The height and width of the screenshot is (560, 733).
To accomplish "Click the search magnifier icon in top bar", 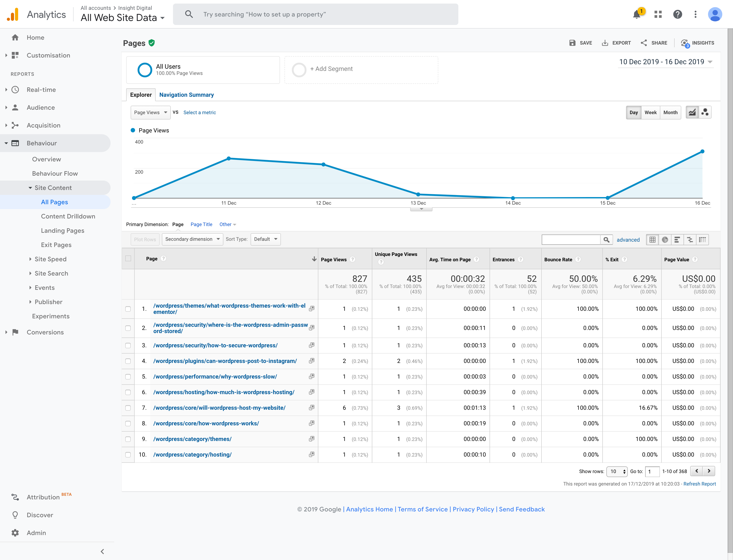I will 189,14.
